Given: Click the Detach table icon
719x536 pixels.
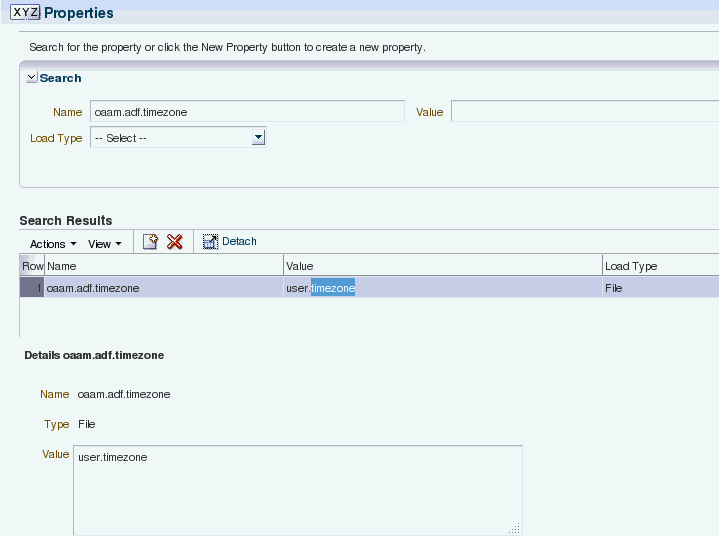Looking at the screenshot, I should [x=210, y=242].
